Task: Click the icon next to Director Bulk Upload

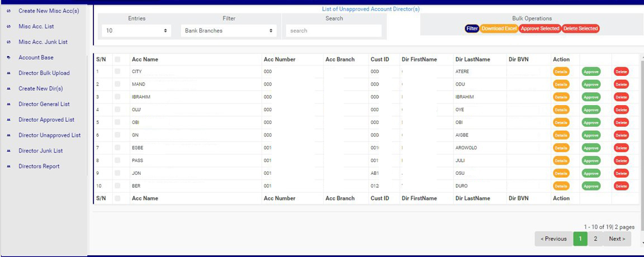Action: coord(8,73)
